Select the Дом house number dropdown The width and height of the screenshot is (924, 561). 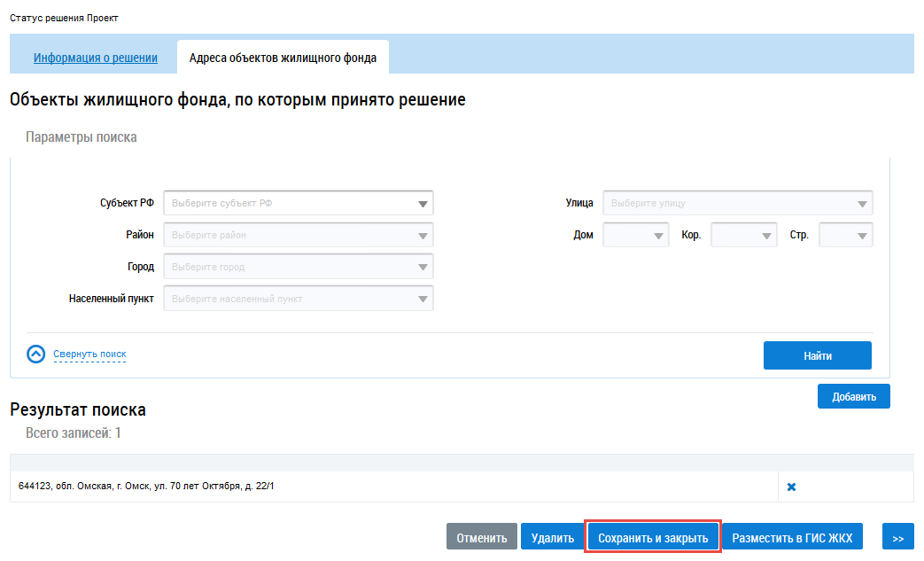[x=635, y=235]
